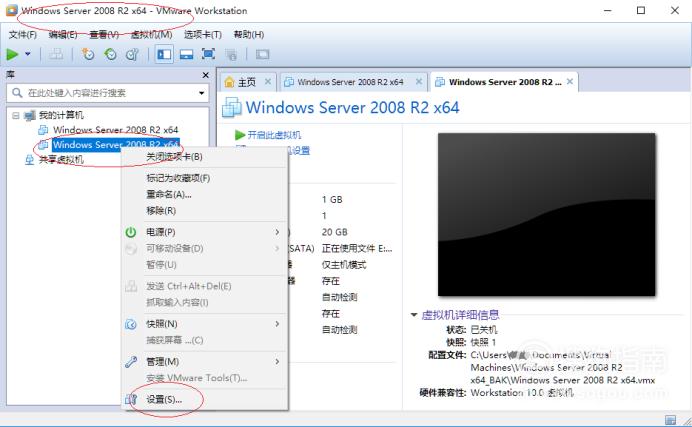Open the 选项卡(T) menu
This screenshot has height=427, width=692.
click(203, 34)
